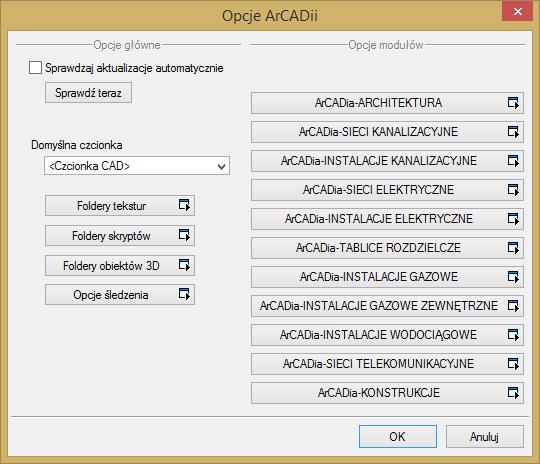Open the Foldery tekstur dialog icon

(x=184, y=205)
